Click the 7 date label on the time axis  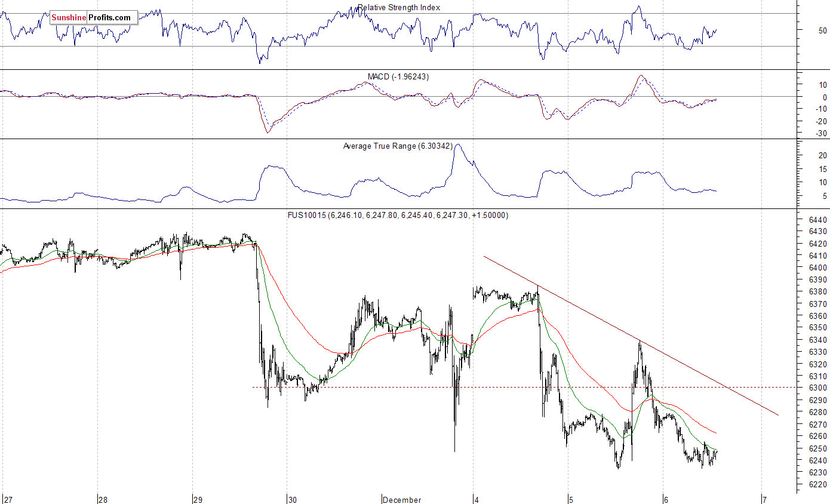pos(764,499)
